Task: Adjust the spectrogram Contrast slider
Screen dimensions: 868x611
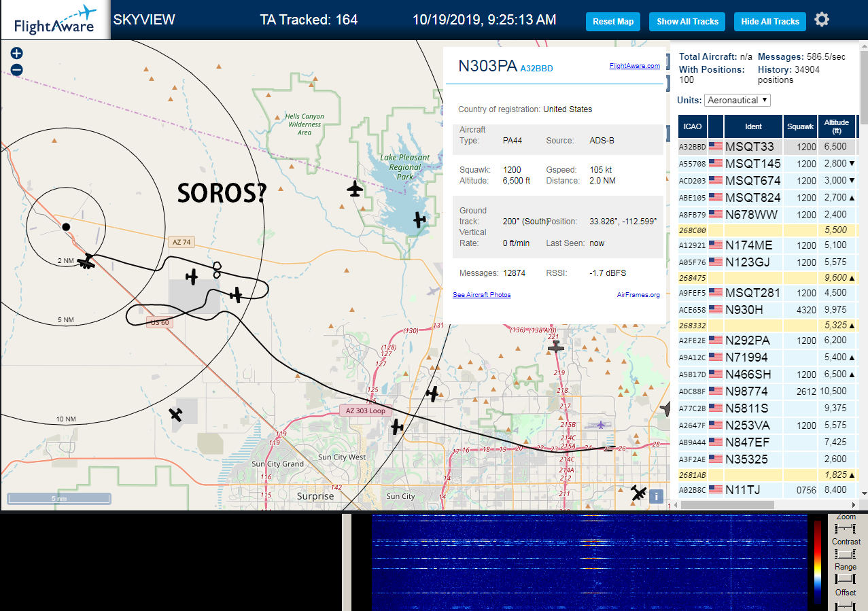Action: [846, 553]
